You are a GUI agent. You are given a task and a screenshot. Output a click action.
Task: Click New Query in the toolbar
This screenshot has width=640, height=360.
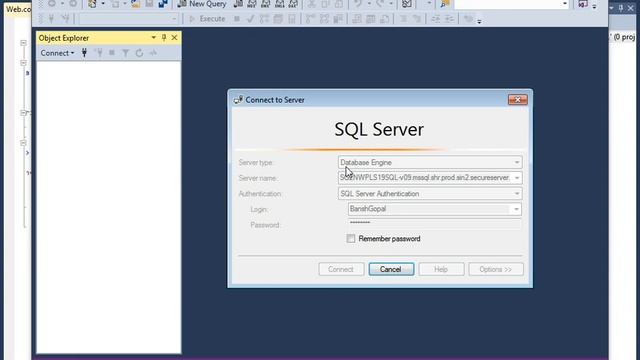click(x=202, y=4)
